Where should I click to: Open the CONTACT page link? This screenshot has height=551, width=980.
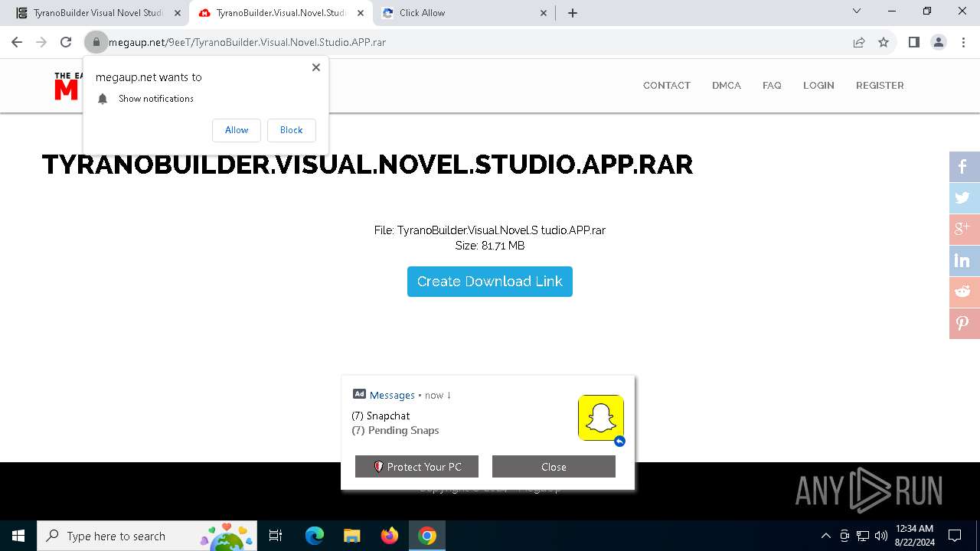(667, 86)
